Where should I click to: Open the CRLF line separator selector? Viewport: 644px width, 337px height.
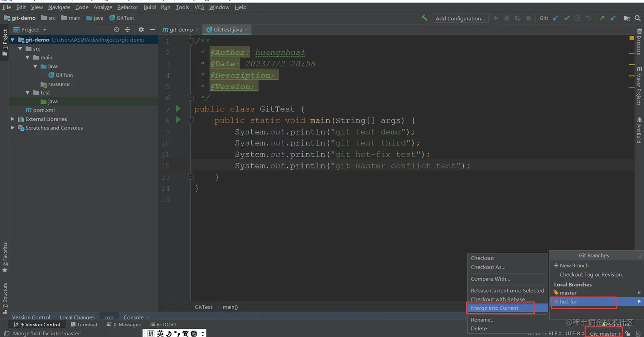coord(553,334)
